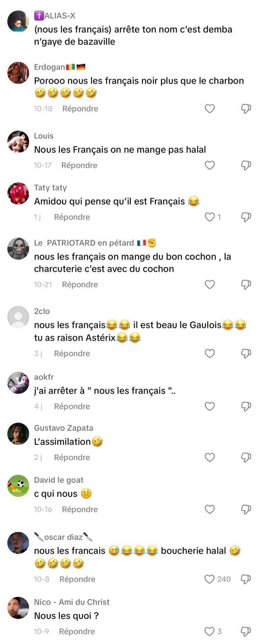Like Taty taty's comment showing 1 like
The width and height of the screenshot is (260, 644).
(210, 217)
